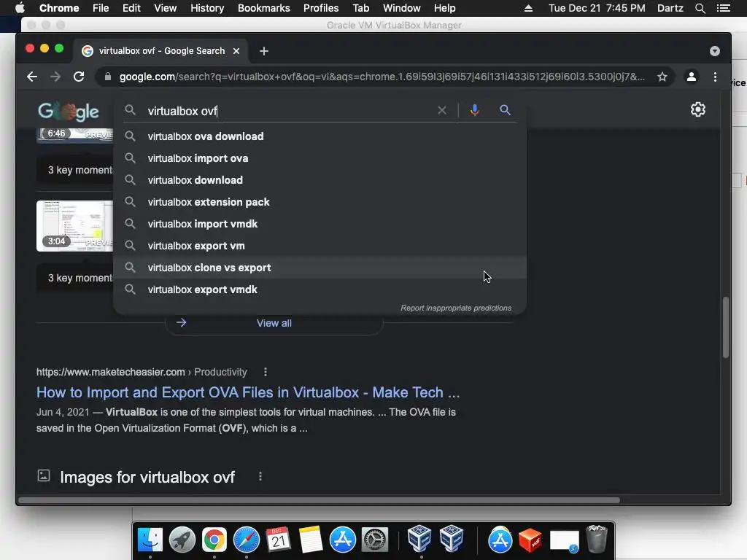Click the View all videos button
Screen dimensions: 747x560
pos(274,323)
